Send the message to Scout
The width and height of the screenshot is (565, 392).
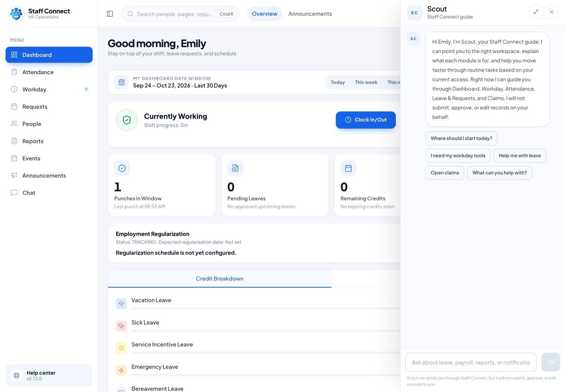coord(551,362)
